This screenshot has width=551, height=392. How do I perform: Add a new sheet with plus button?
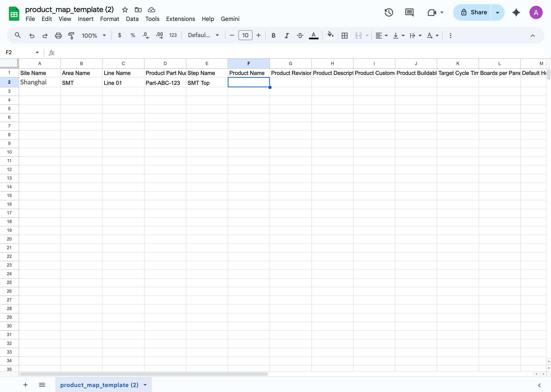point(25,385)
